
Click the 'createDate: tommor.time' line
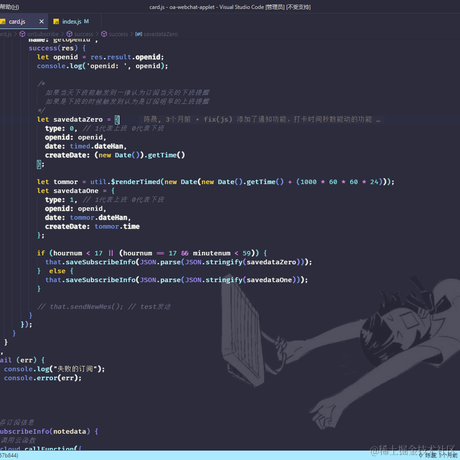coord(92,226)
